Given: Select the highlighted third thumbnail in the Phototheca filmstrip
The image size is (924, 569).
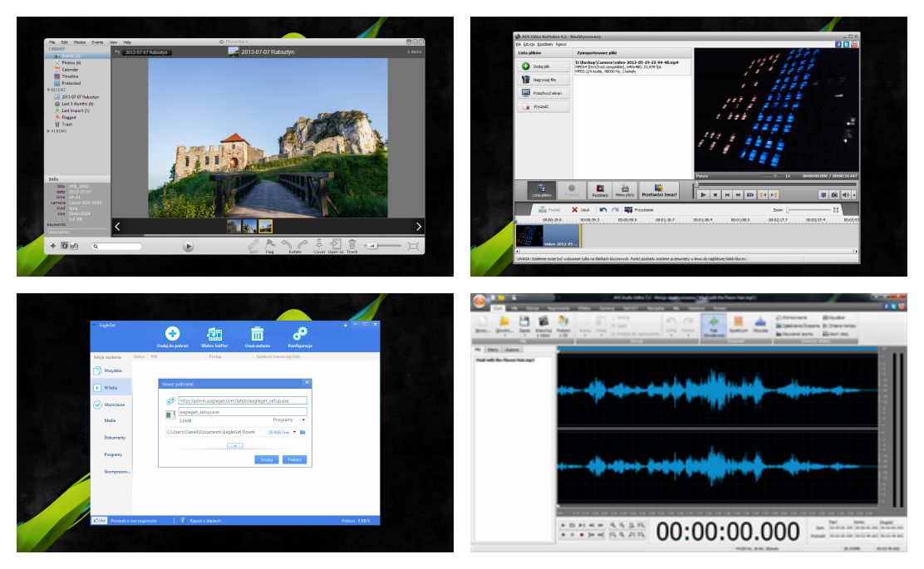Looking at the screenshot, I should (x=265, y=226).
